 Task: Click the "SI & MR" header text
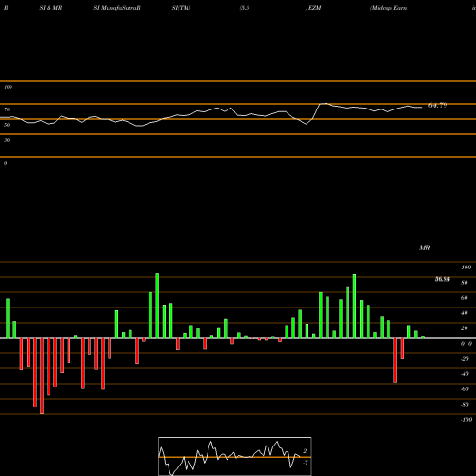click(50, 8)
